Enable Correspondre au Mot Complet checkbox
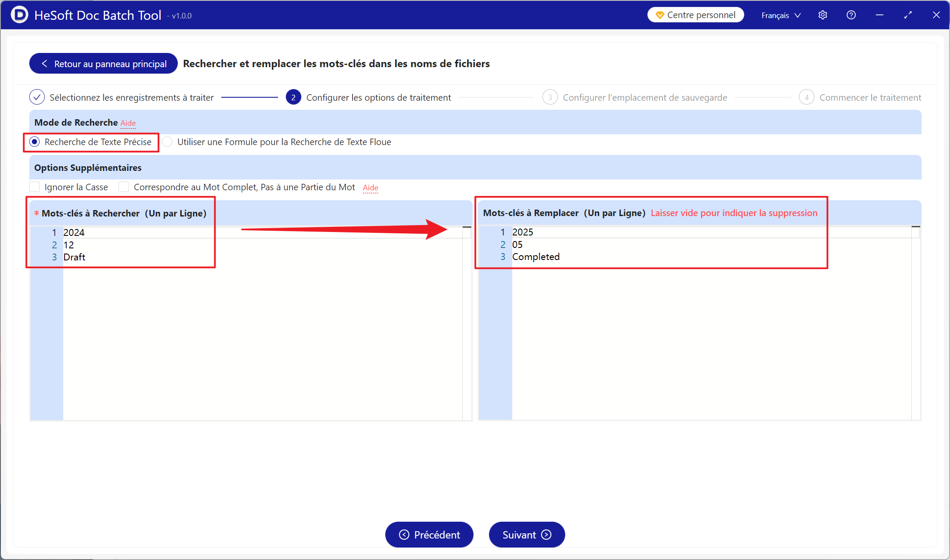950x560 pixels. pos(124,187)
